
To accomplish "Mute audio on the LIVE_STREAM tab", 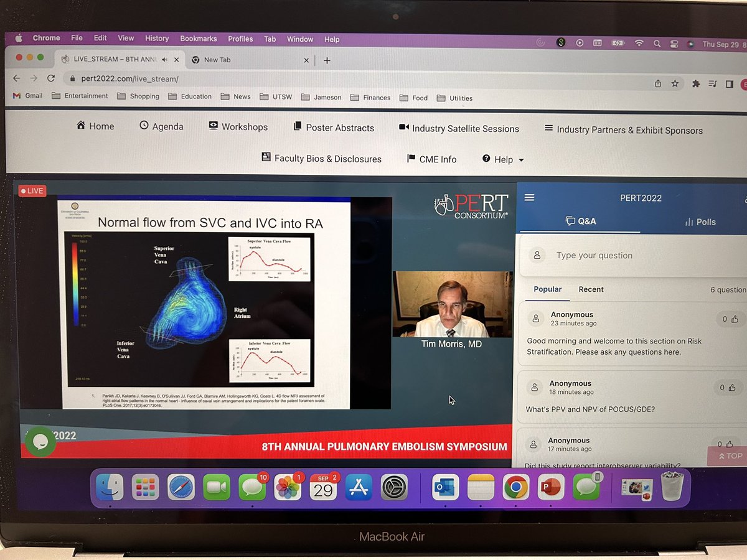I will [164, 60].
